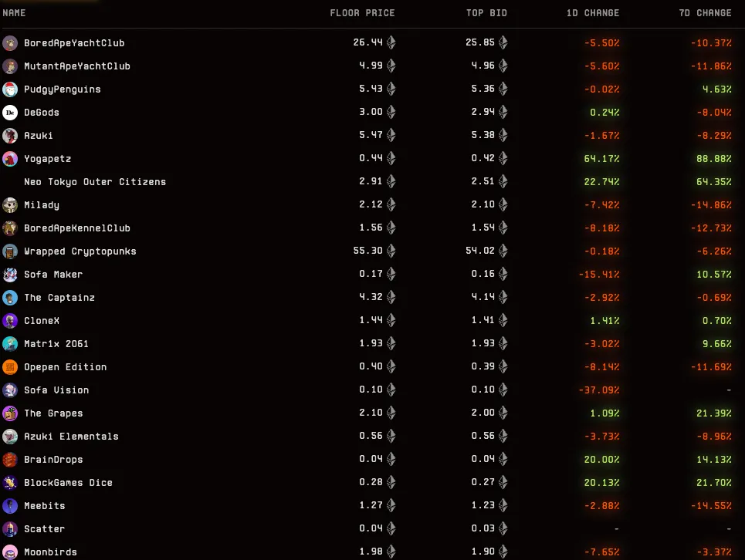Click the BlockGames Dice 1D change 20.13%

pos(601,483)
